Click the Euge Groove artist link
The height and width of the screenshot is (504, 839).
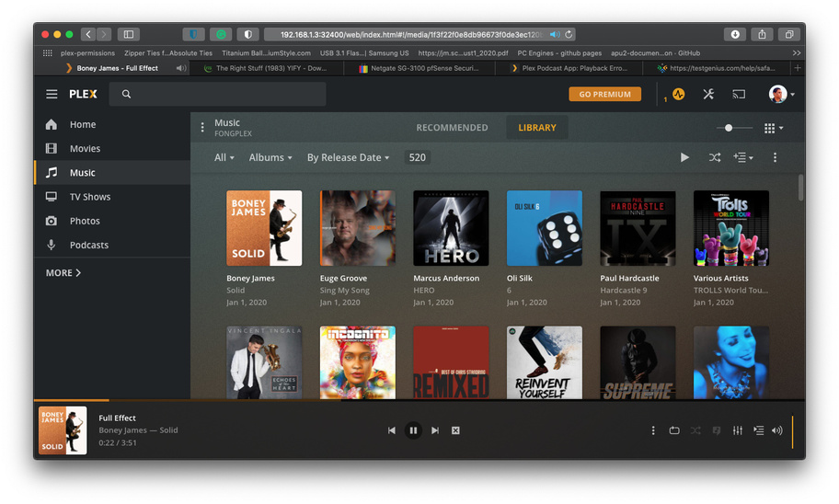tap(343, 279)
